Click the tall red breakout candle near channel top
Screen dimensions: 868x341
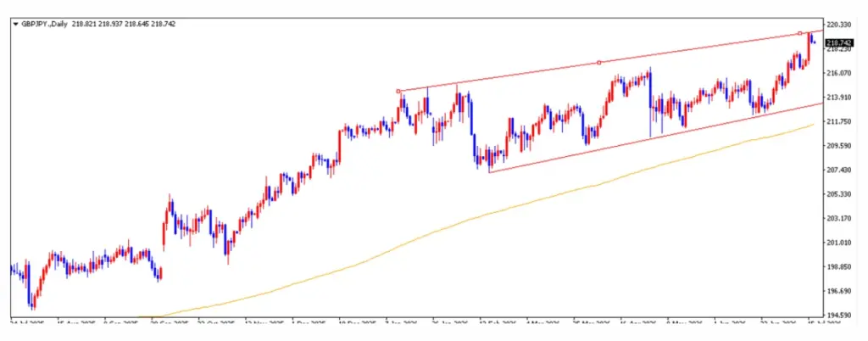click(x=809, y=48)
